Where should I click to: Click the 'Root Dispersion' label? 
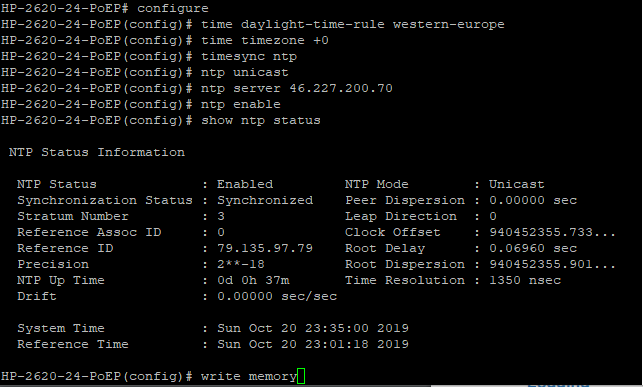coord(405,264)
